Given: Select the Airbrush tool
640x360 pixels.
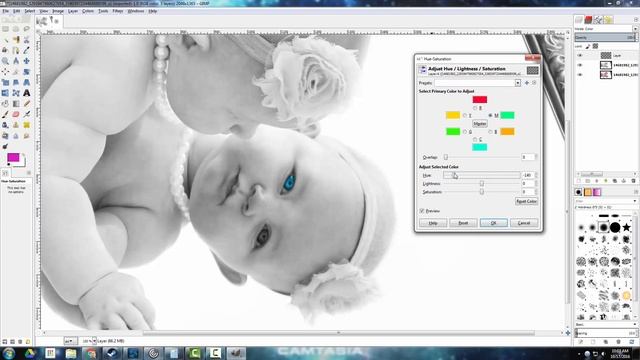Looking at the screenshot, I should [x=27, y=114].
